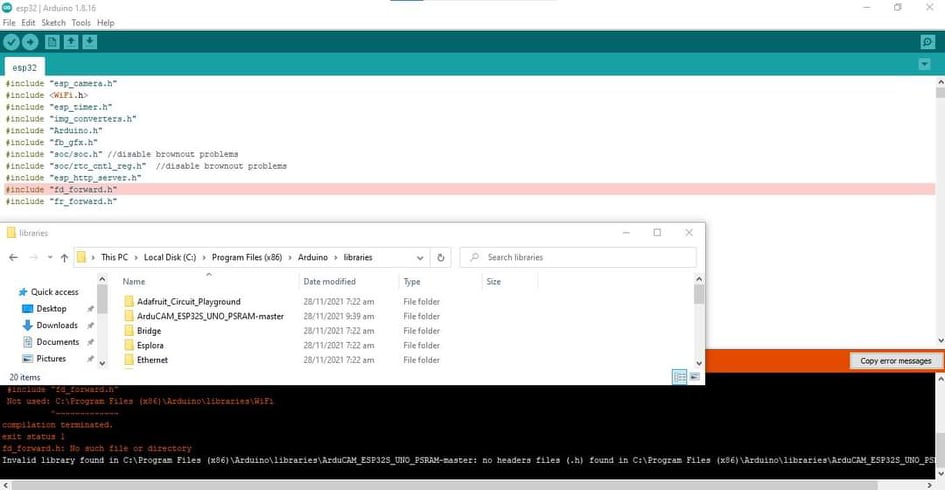Open the Serial Monitor magnifier icon
The height and width of the screenshot is (490, 945).
click(x=928, y=42)
